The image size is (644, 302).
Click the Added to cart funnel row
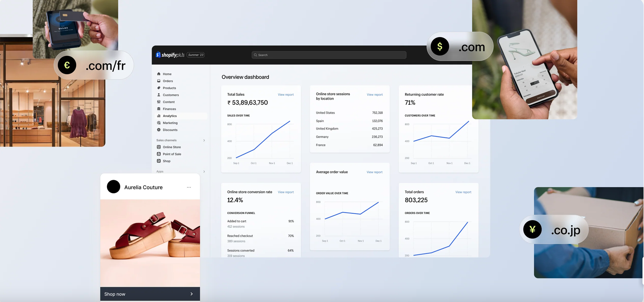[x=260, y=224]
